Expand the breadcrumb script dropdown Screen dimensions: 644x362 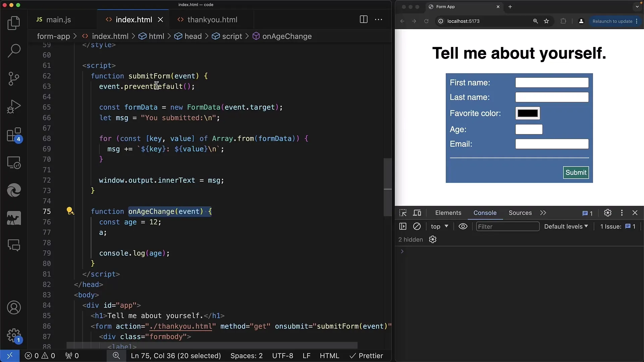point(232,36)
